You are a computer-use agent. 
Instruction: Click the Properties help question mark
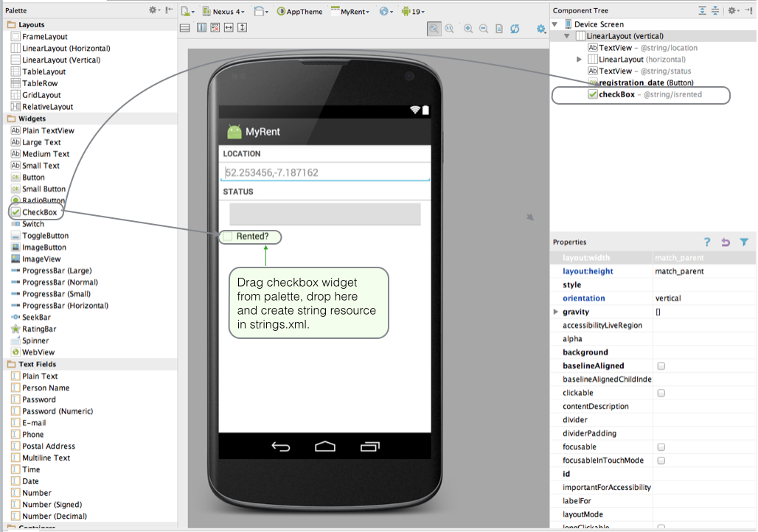(x=707, y=242)
